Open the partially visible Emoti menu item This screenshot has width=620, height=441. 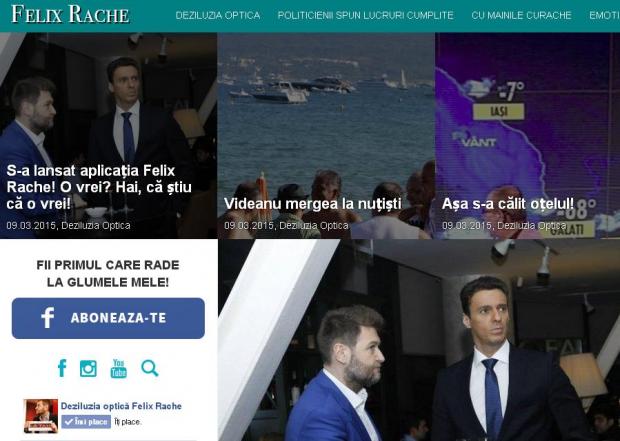[604, 15]
